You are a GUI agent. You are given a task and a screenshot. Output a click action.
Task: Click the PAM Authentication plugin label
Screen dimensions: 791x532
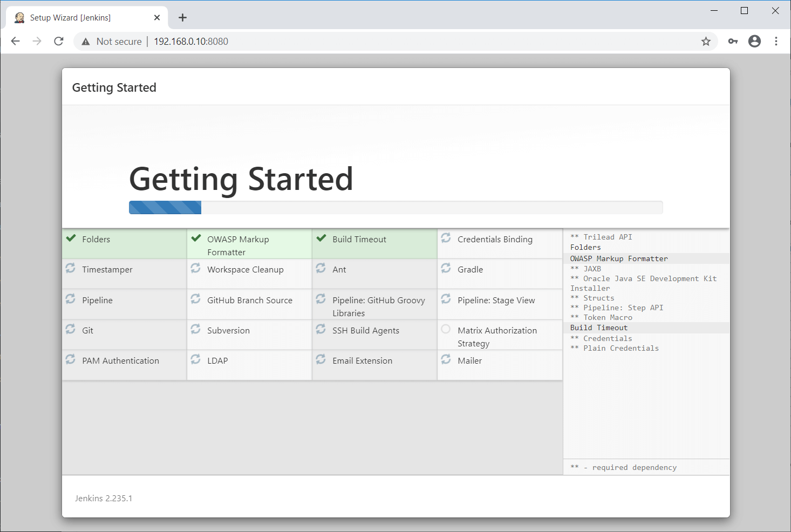(121, 361)
